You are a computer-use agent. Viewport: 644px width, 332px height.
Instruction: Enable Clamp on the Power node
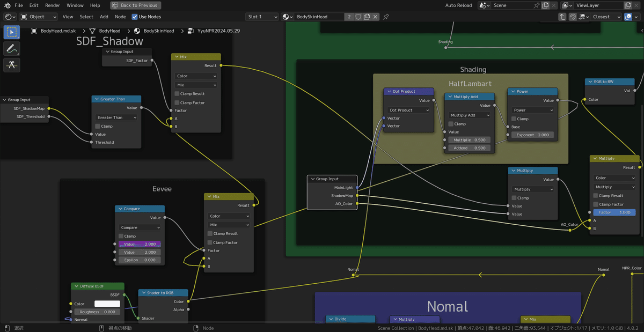point(514,119)
